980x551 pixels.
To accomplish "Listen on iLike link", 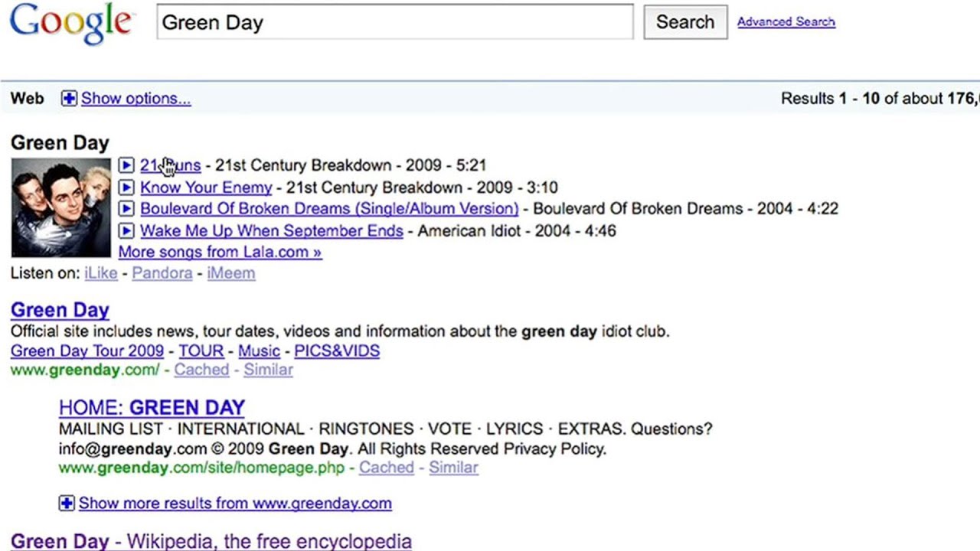I will [101, 273].
